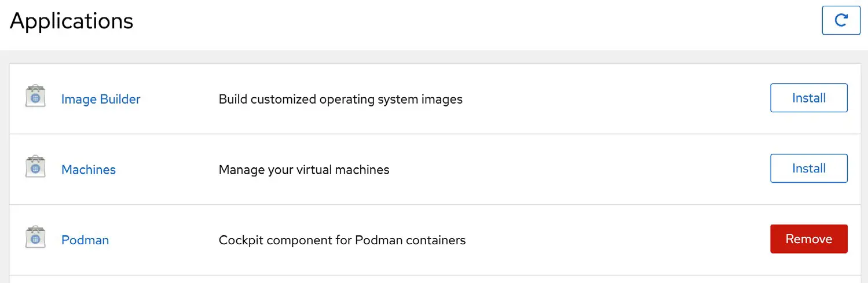868x283 pixels.
Task: Install the Machines application
Action: point(809,168)
